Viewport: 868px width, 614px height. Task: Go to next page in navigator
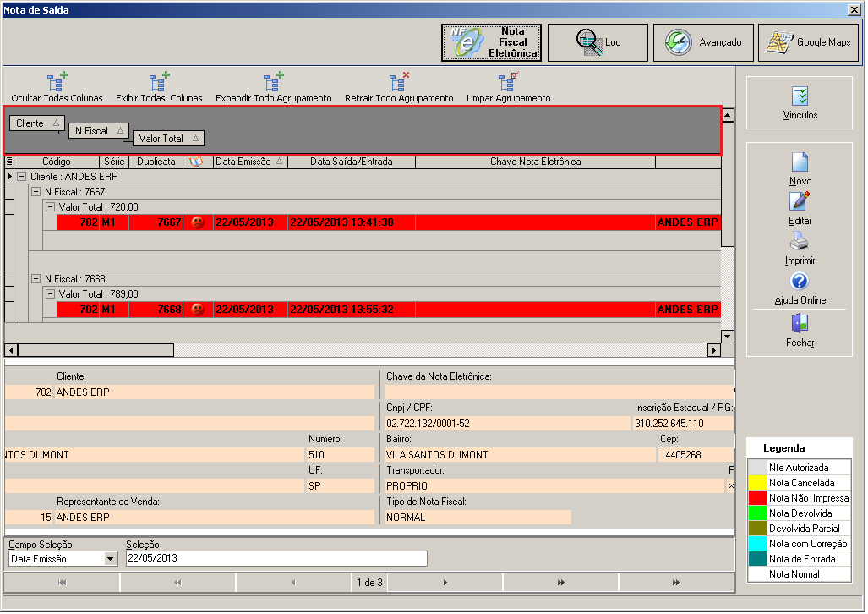[560, 583]
